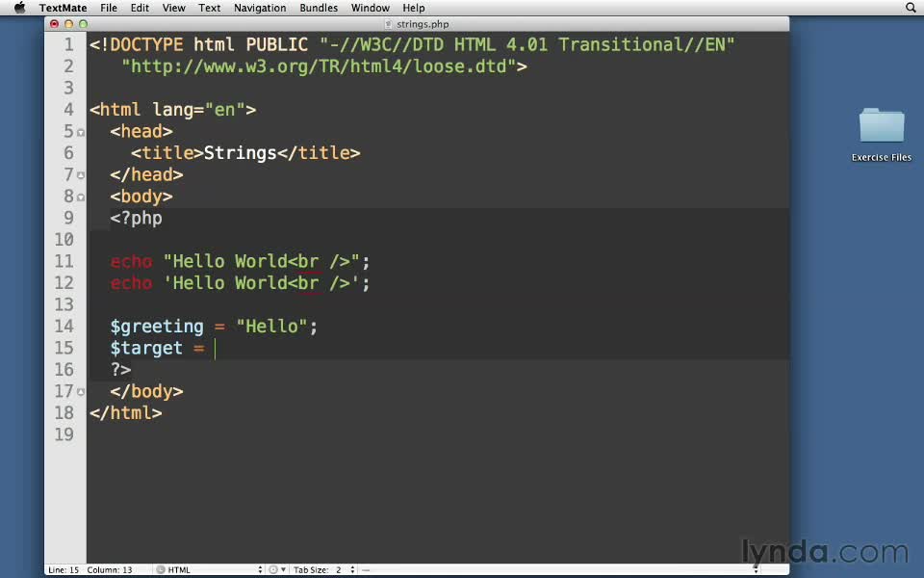Open the TextMate application menu
924x578 pixels.
tap(63, 8)
